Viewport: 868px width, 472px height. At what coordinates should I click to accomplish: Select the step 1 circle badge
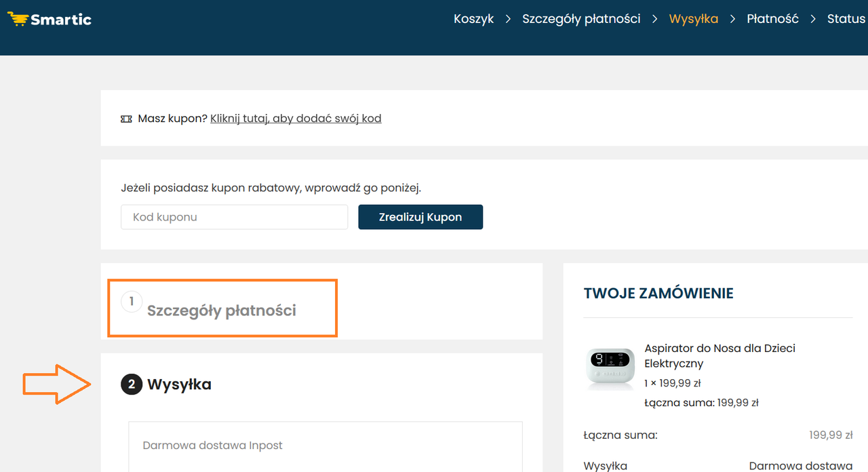pos(132,301)
